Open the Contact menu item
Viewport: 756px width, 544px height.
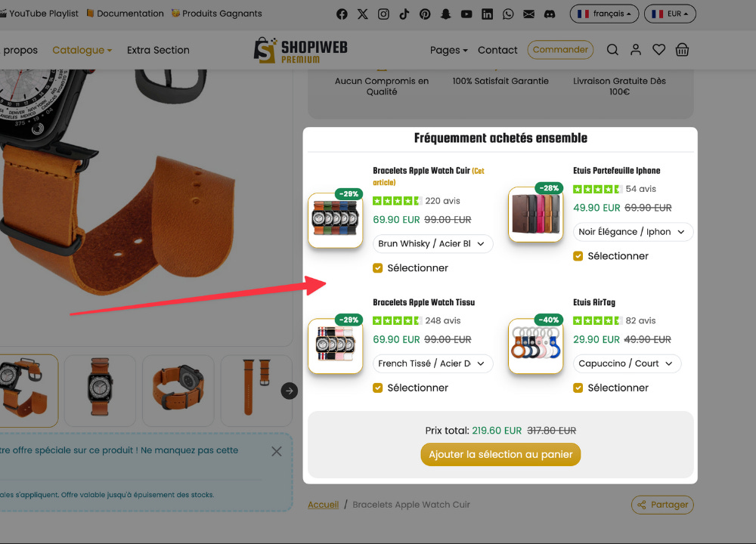click(497, 50)
